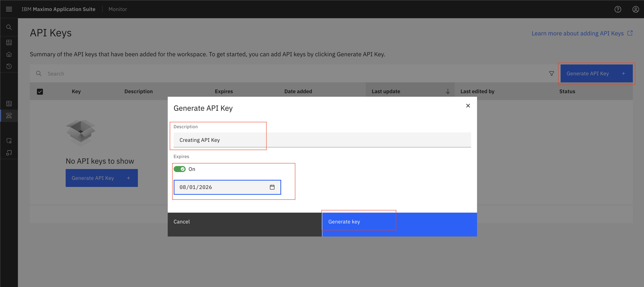Open the hamburger navigation menu
644x287 pixels.
point(9,9)
